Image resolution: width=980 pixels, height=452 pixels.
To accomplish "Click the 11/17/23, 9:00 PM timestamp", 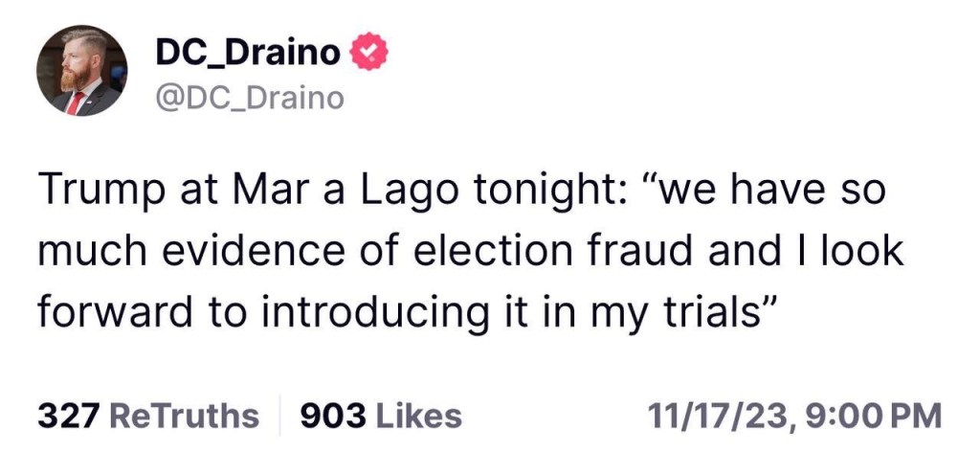I will pos(793,417).
